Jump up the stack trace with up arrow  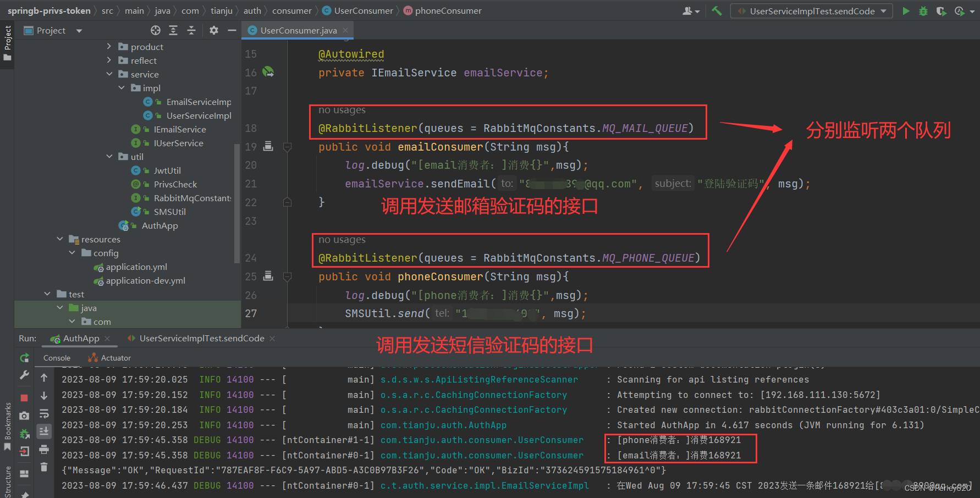tap(44, 378)
